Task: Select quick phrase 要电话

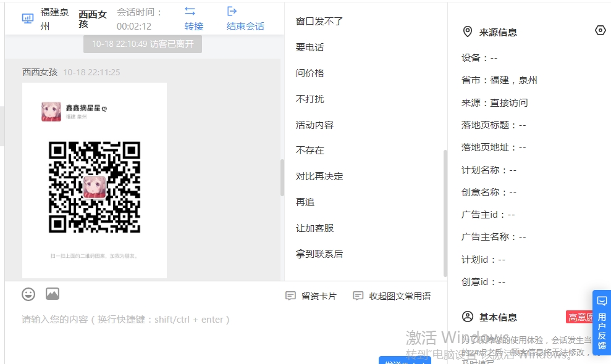Action: pyautogui.click(x=310, y=47)
